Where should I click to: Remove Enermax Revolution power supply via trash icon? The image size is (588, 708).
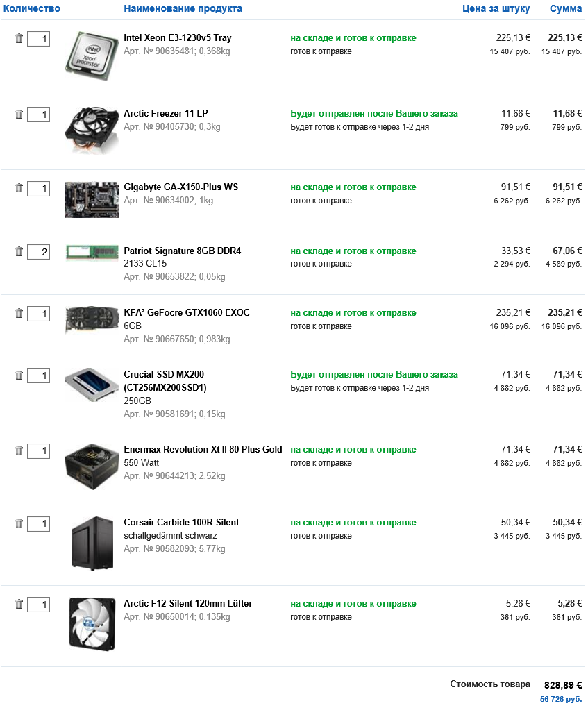tap(19, 451)
